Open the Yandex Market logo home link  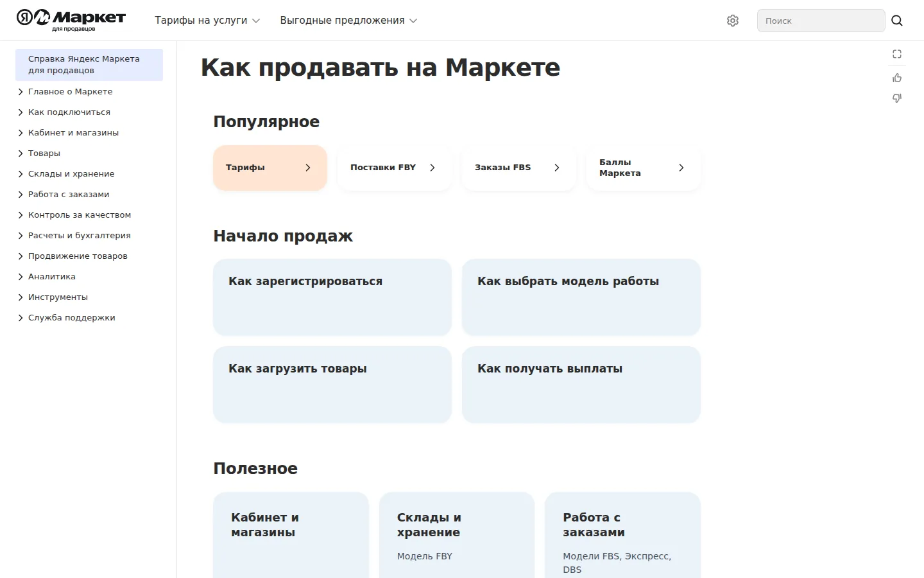(71, 20)
